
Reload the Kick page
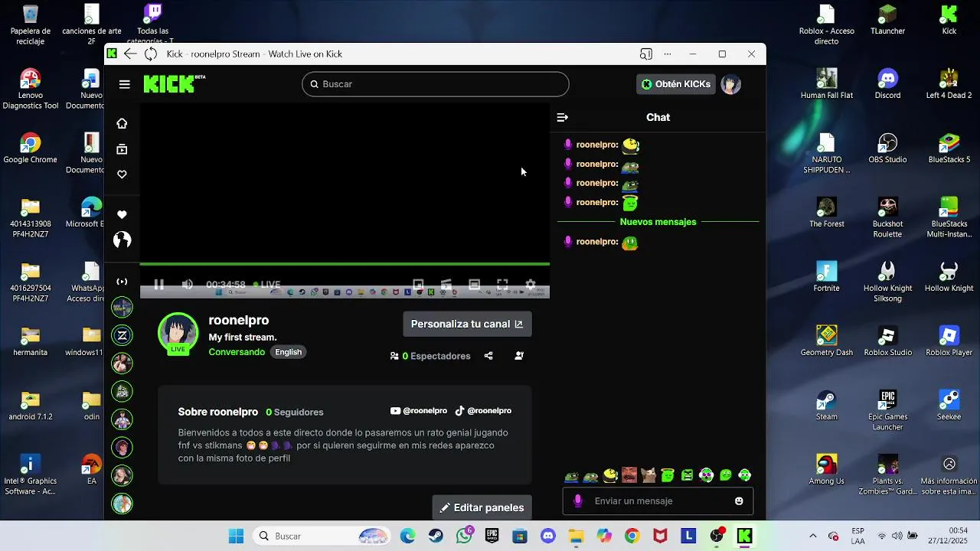[x=151, y=54]
